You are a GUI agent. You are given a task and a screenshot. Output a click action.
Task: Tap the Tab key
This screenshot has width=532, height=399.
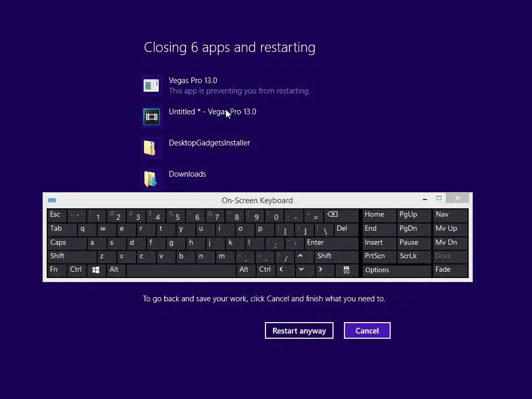[62, 229]
